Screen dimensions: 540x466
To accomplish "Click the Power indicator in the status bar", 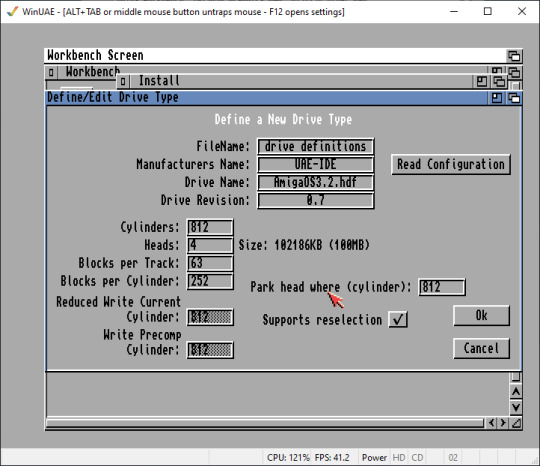I will [374, 458].
